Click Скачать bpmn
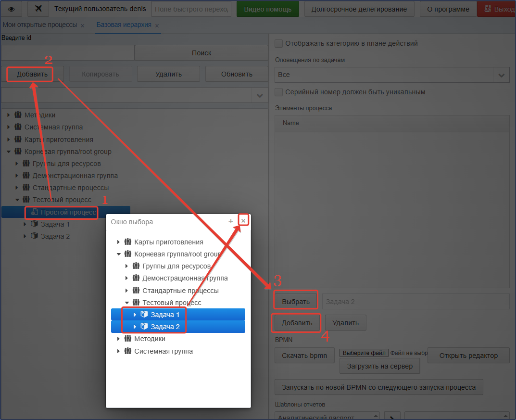Viewport: 516px width, 420px height. [304, 356]
